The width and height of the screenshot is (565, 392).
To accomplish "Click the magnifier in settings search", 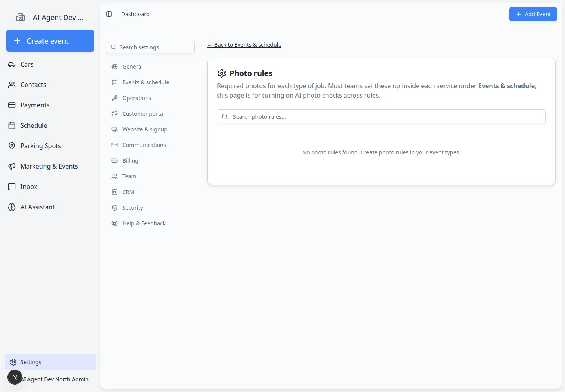I will pyautogui.click(x=113, y=47).
